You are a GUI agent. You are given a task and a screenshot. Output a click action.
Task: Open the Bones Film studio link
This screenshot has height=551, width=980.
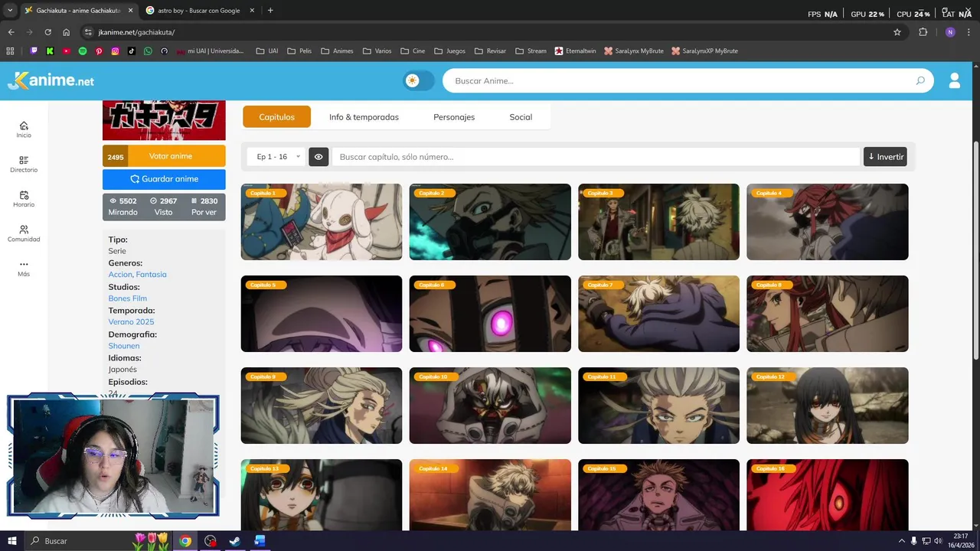coord(127,298)
